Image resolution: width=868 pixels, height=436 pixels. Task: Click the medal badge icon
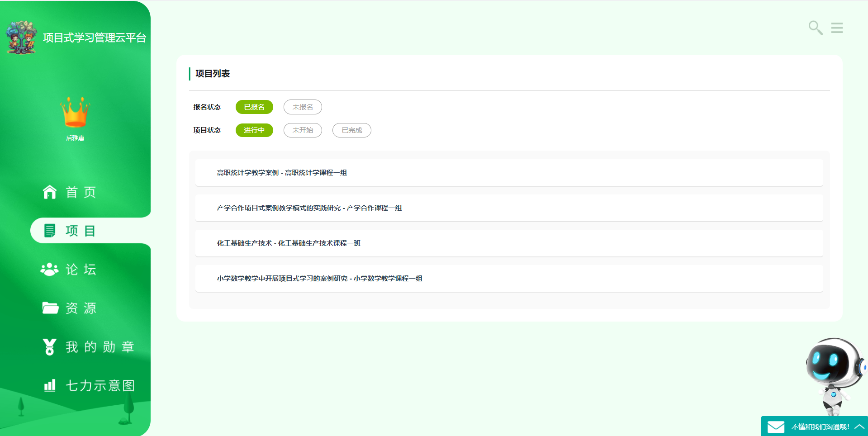[49, 347]
